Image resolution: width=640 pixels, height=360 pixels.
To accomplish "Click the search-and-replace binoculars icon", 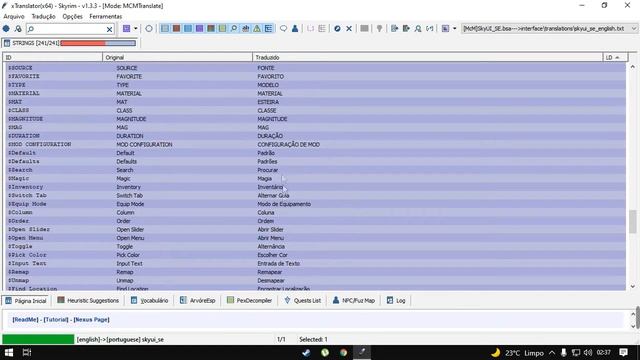I will [x=18, y=29].
